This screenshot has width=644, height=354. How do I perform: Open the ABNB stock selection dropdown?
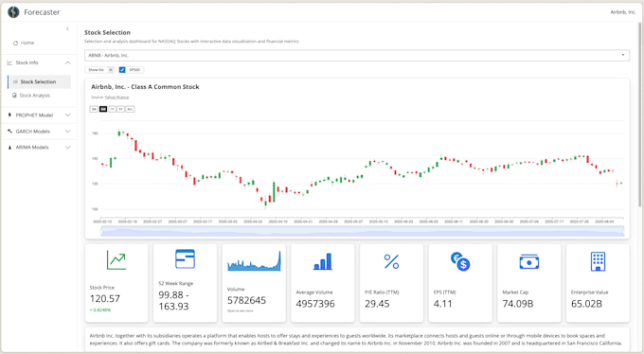pos(357,55)
